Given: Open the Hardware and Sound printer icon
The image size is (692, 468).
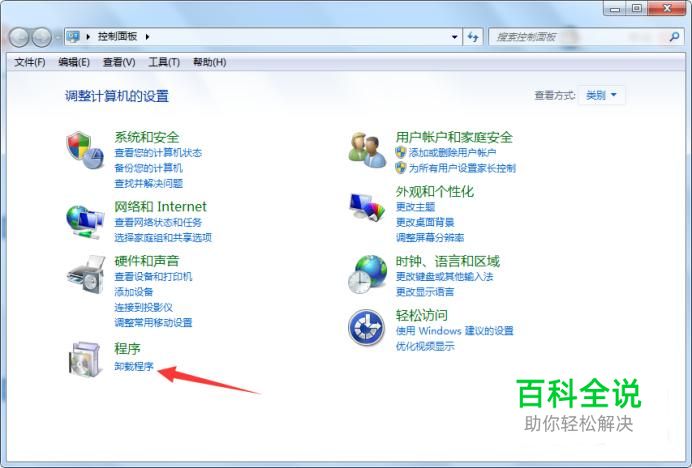Looking at the screenshot, I should [86, 275].
